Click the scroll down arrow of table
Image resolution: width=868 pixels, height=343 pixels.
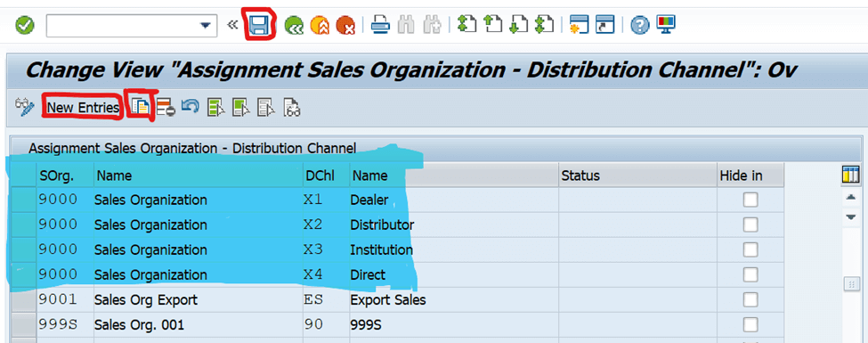tap(851, 217)
